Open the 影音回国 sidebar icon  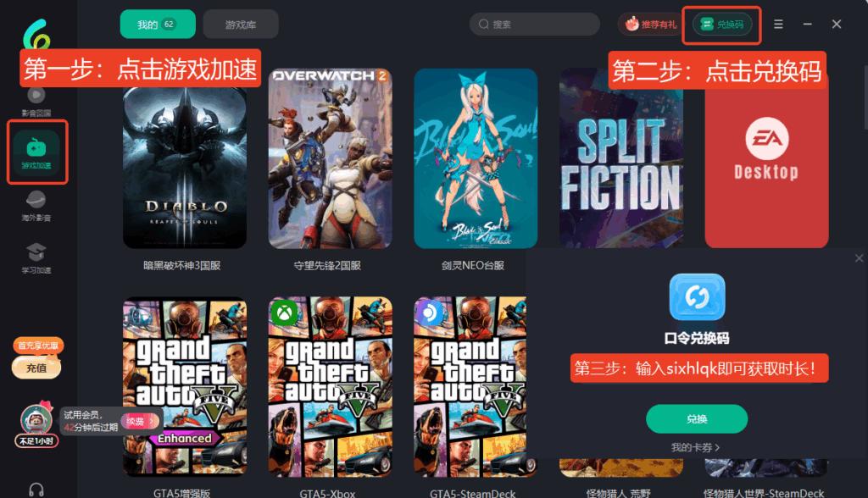point(36,101)
